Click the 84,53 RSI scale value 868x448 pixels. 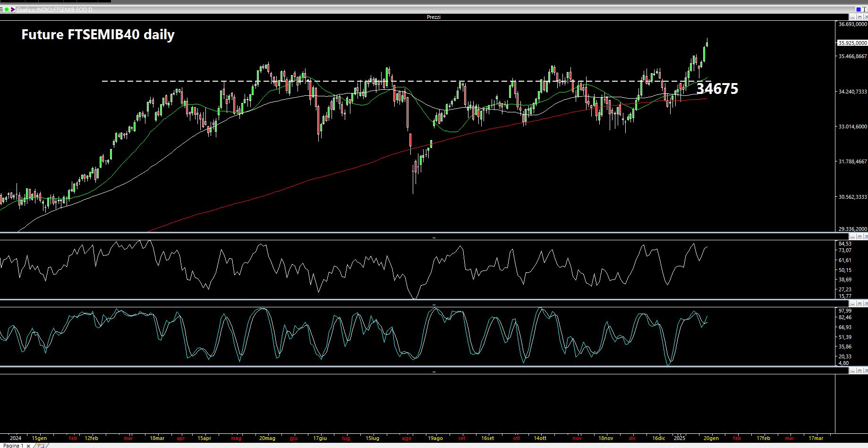point(845,244)
